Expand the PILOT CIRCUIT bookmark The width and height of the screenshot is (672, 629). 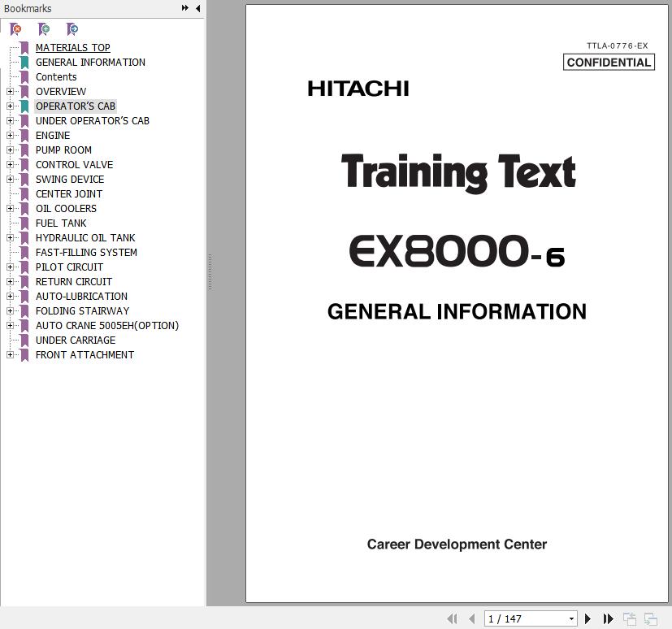pos(10,267)
